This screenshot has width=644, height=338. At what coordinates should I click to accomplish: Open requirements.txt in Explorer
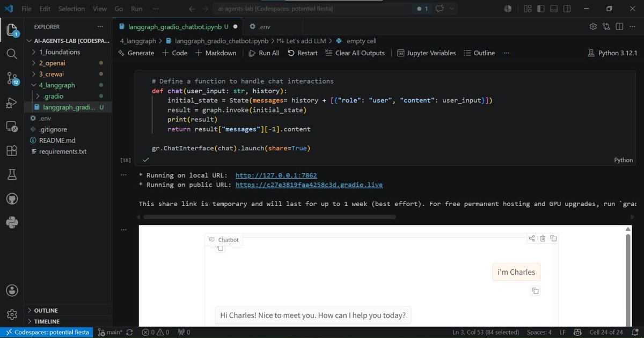[62, 151]
